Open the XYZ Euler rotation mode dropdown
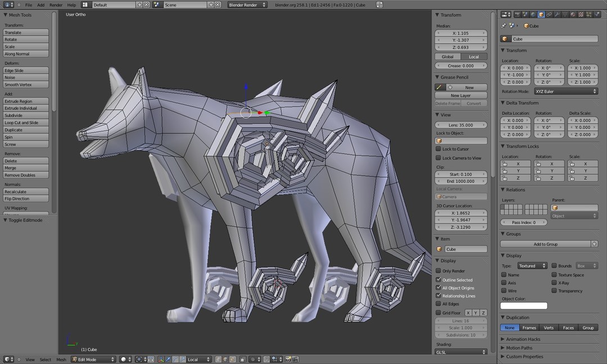The height and width of the screenshot is (364, 607). [566, 92]
